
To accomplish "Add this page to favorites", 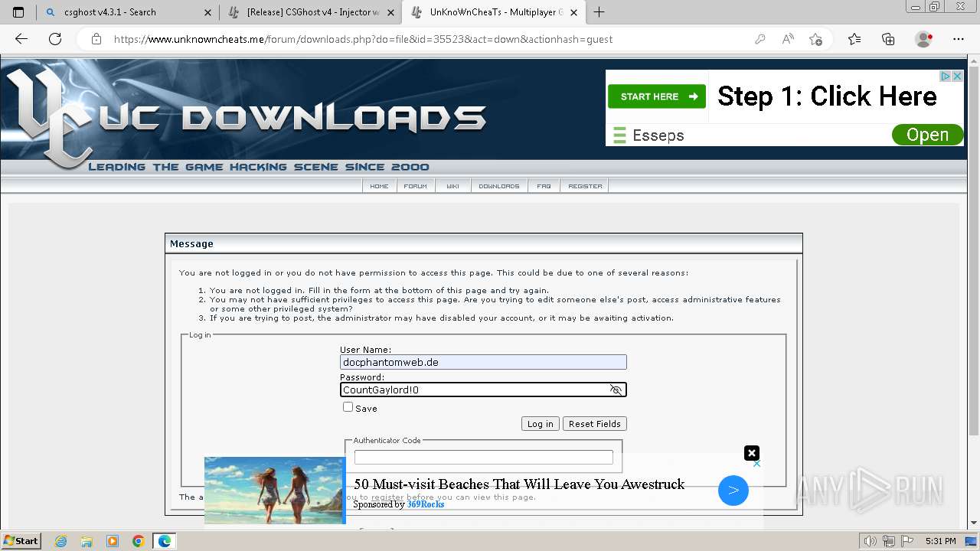I will (x=816, y=39).
